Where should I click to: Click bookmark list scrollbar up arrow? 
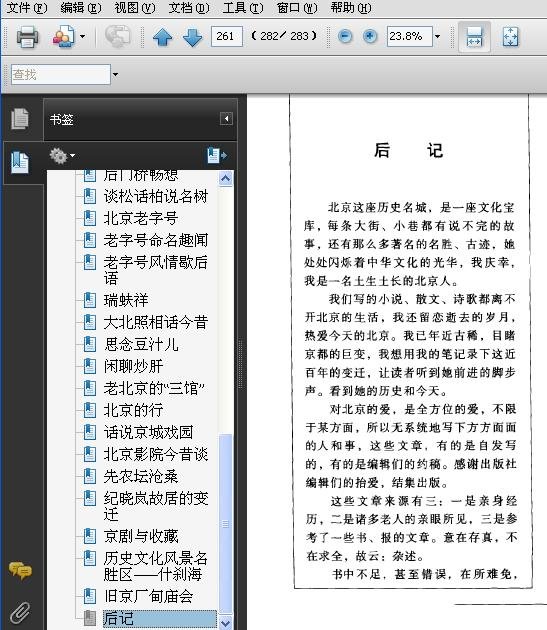225,178
